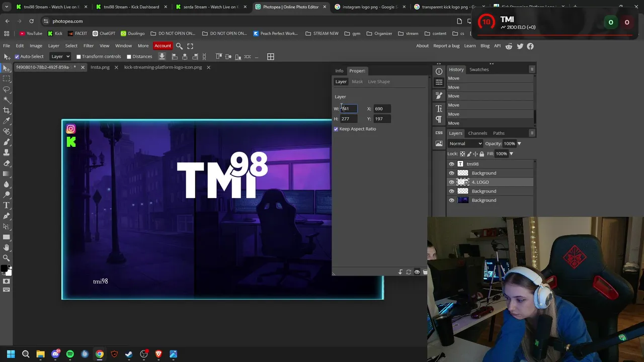The image size is (644, 362).
Task: Open the Character panel side icon
Action: 439,109
